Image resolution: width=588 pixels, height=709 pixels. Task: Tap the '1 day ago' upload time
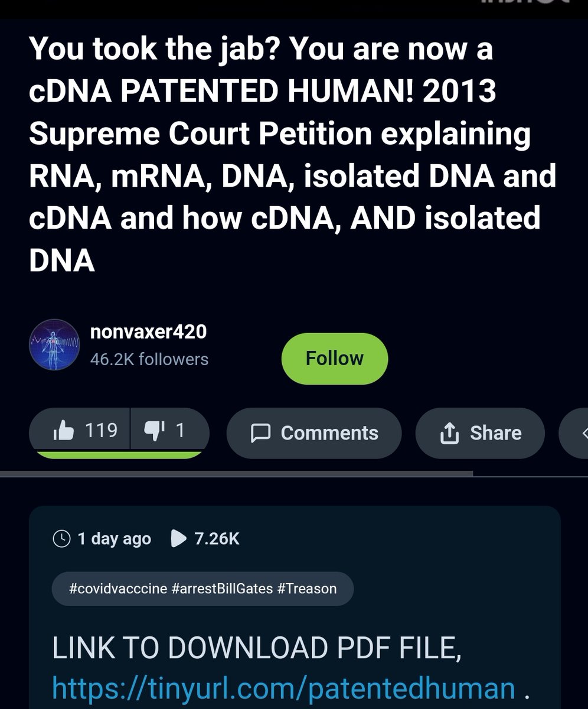tap(114, 539)
